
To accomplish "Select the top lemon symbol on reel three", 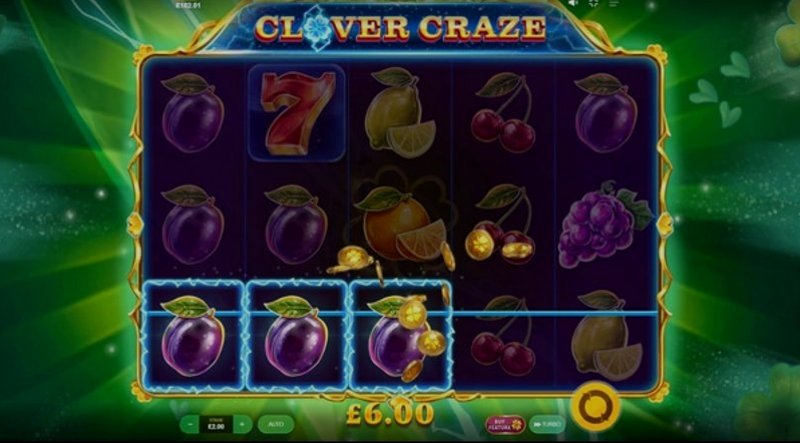I will pos(399,113).
